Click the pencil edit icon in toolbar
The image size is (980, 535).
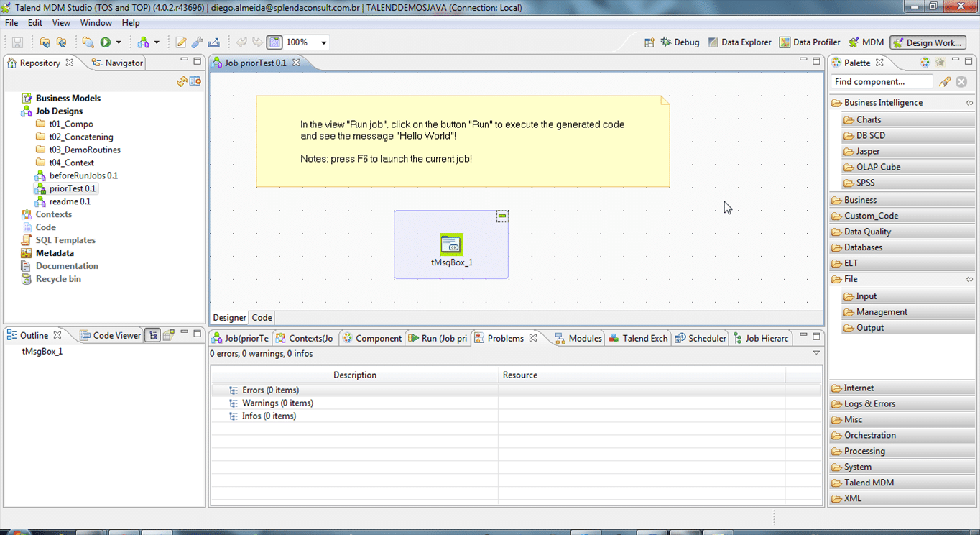coord(181,42)
